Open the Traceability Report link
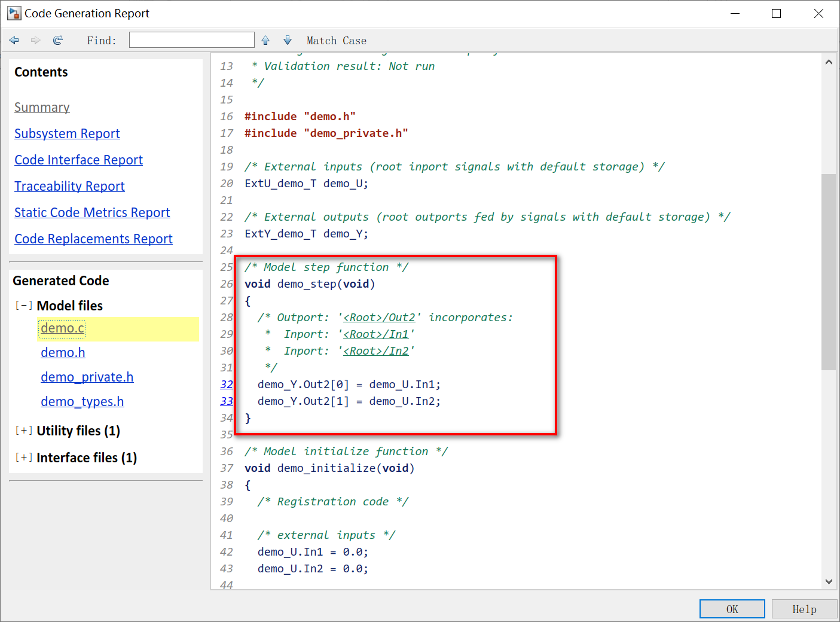Image resolution: width=840 pixels, height=622 pixels. click(x=69, y=187)
